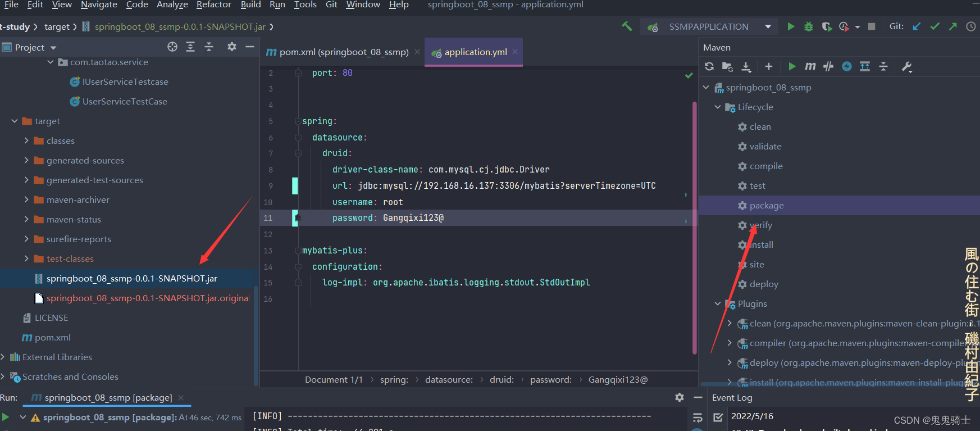Collapse Maven Lifecycle node
Screen dimensions: 980x431
tap(718, 107)
